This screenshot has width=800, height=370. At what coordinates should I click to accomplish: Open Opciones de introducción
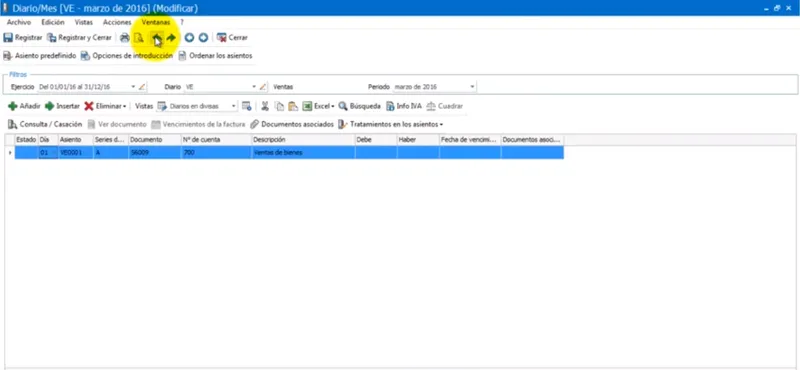tap(127, 56)
